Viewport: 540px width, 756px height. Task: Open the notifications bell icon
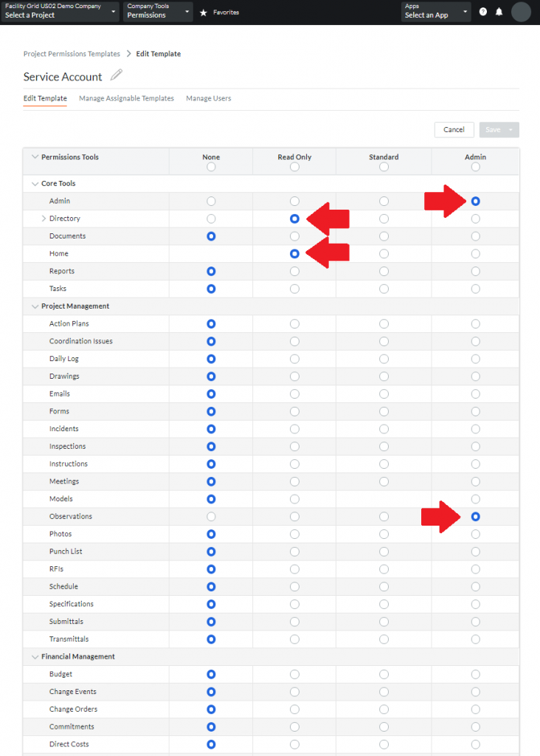(499, 11)
